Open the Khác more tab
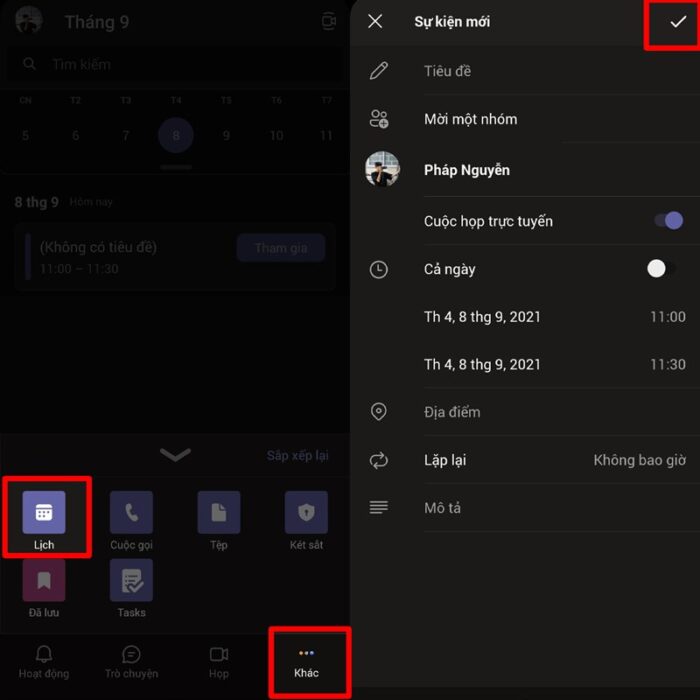Screen dimensions: 700x700 point(306,663)
